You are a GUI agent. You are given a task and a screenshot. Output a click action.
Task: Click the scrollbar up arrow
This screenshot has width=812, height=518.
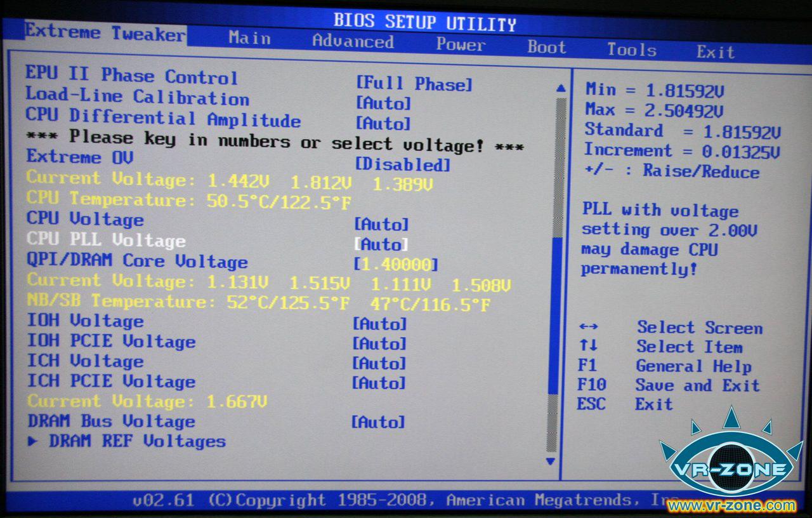tap(560, 88)
